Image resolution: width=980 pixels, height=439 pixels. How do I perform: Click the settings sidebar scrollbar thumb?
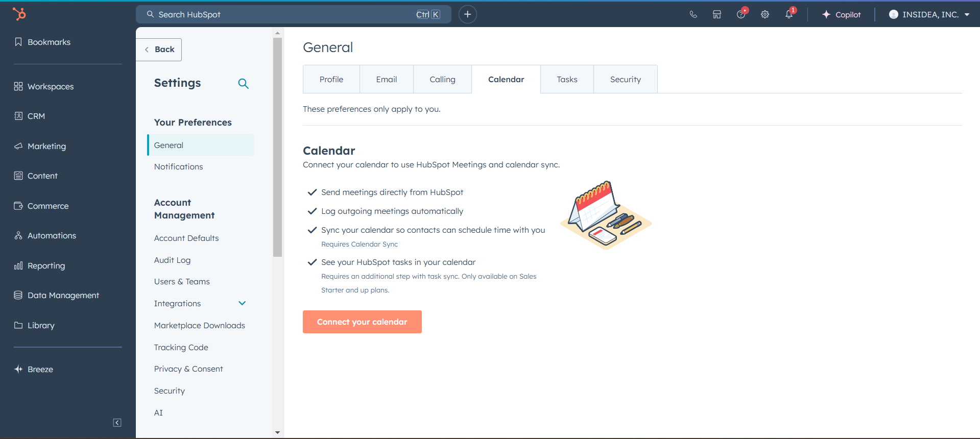tap(277, 147)
